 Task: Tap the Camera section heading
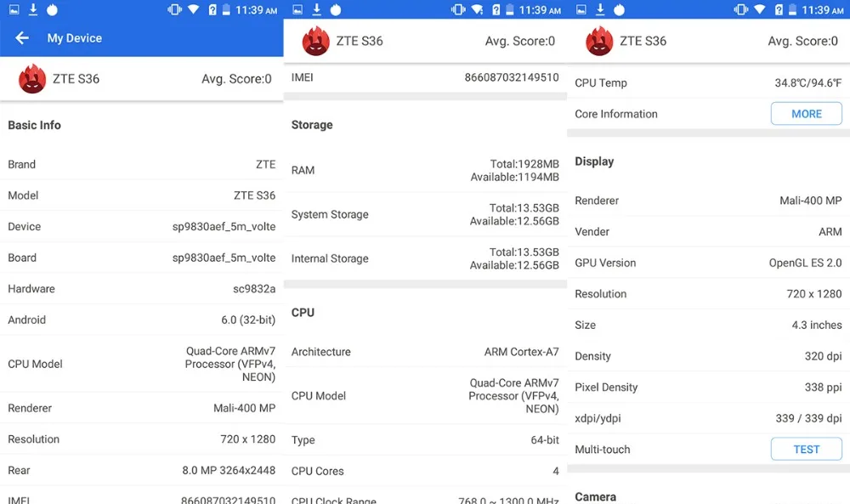595,496
